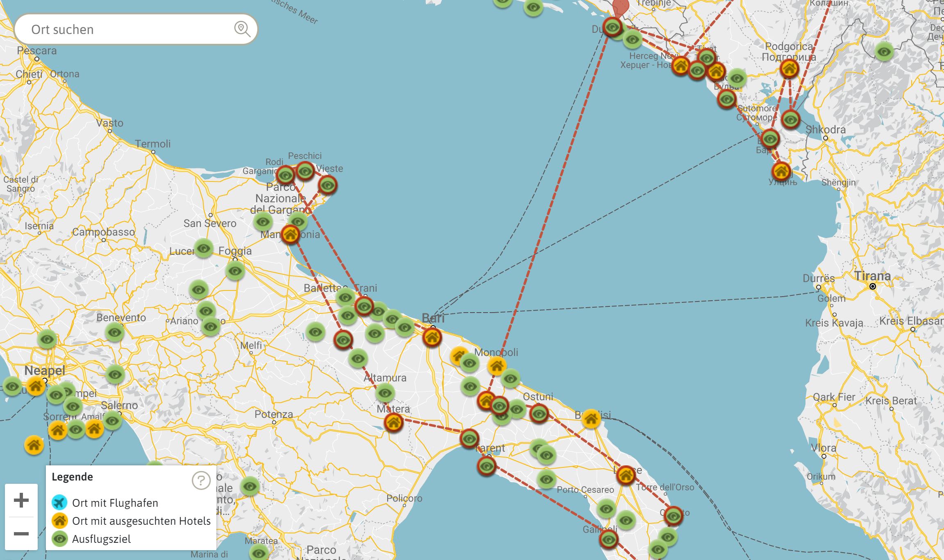Click the sightseeing marker at Vieste
This screenshot has width=944, height=560.
pos(327,185)
